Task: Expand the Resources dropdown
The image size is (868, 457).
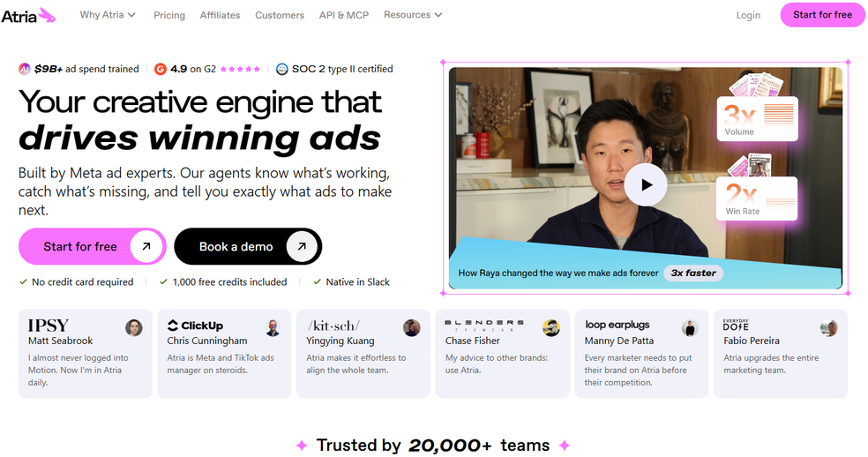Action: (413, 15)
